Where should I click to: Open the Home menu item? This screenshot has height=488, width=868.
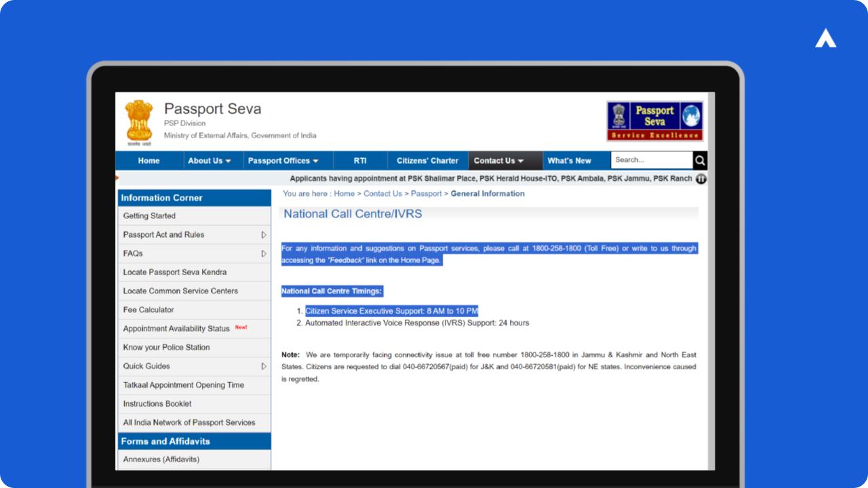[149, 161]
